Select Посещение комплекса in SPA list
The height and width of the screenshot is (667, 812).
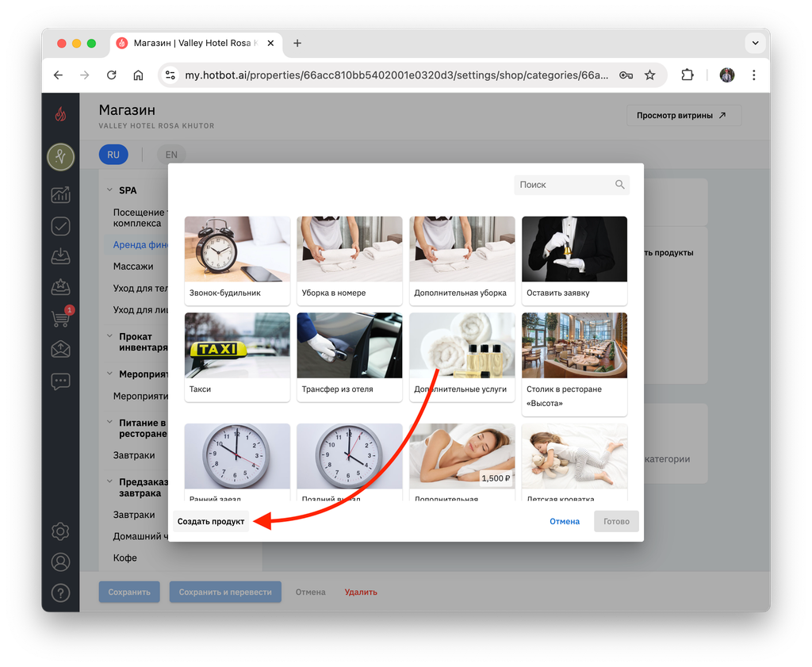[140, 217]
